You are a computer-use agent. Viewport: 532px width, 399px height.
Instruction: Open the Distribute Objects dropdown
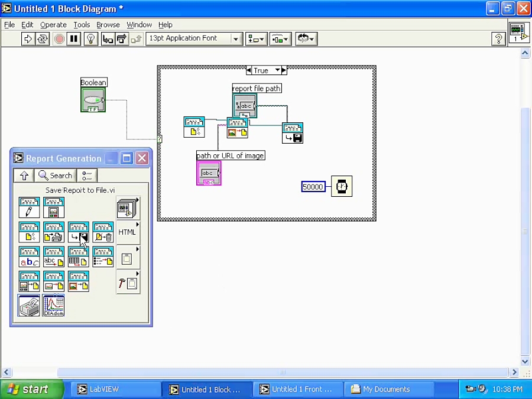pyautogui.click(x=281, y=39)
